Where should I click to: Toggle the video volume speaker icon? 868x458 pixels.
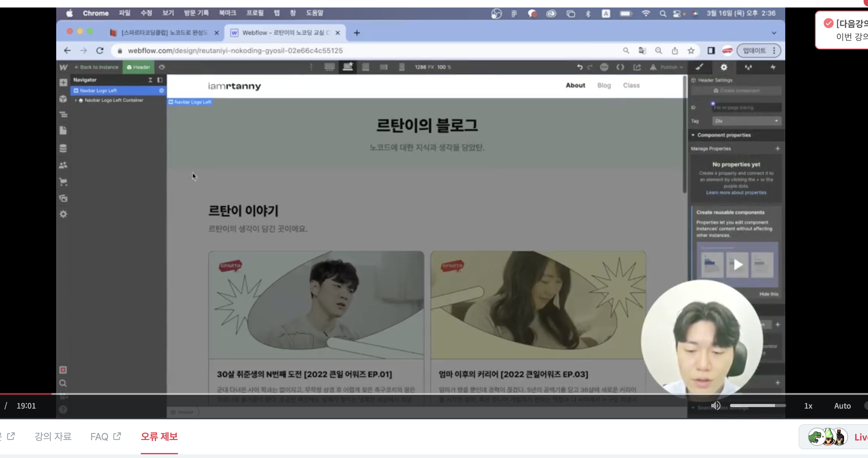tap(716, 406)
